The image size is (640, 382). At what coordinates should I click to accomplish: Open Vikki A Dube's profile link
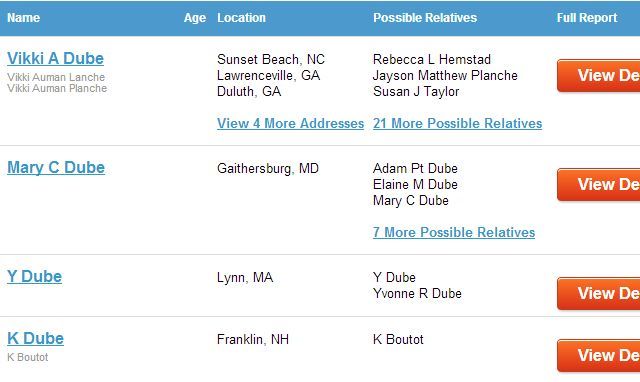(x=56, y=58)
